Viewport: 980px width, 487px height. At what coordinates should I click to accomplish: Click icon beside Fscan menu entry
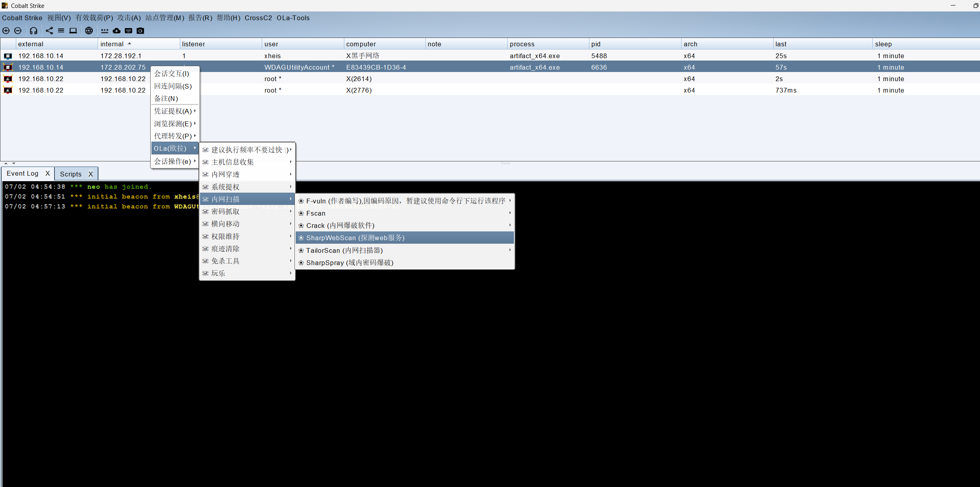coord(301,213)
